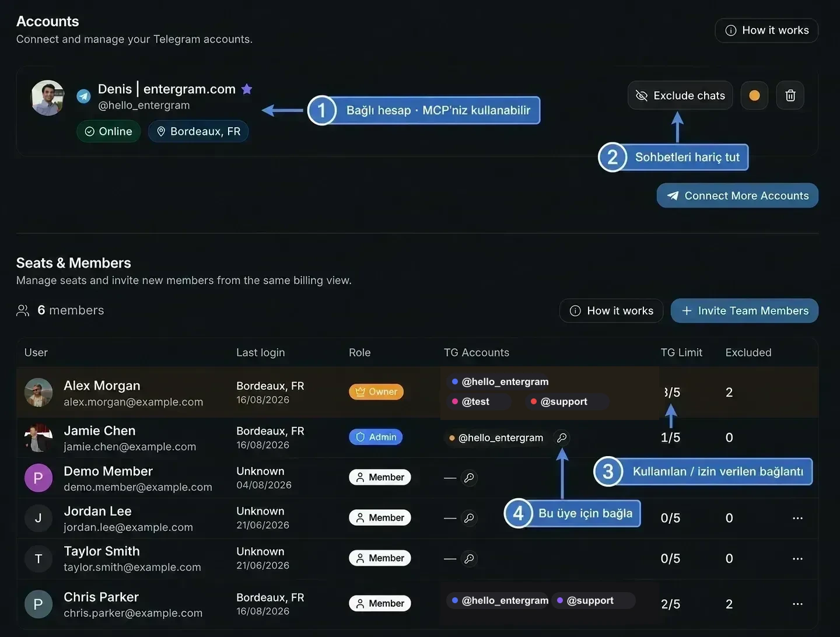Click demo.member@example.com email

click(x=138, y=487)
